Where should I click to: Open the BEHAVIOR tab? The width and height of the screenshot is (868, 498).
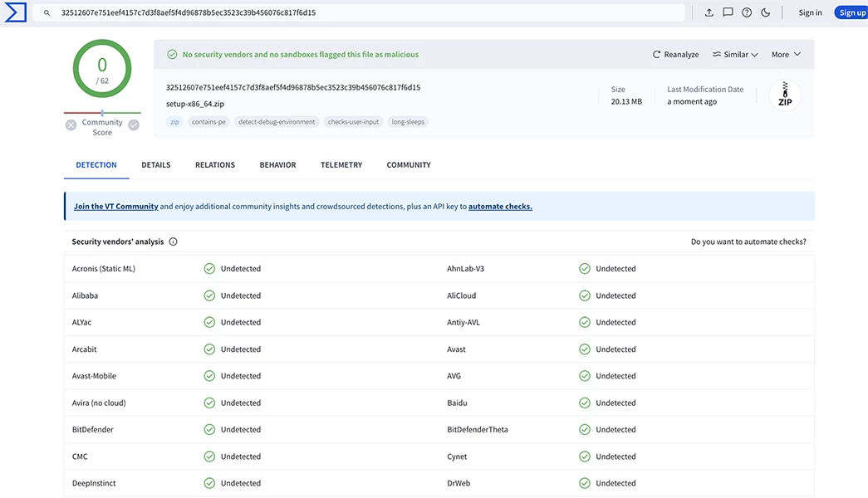[278, 165]
